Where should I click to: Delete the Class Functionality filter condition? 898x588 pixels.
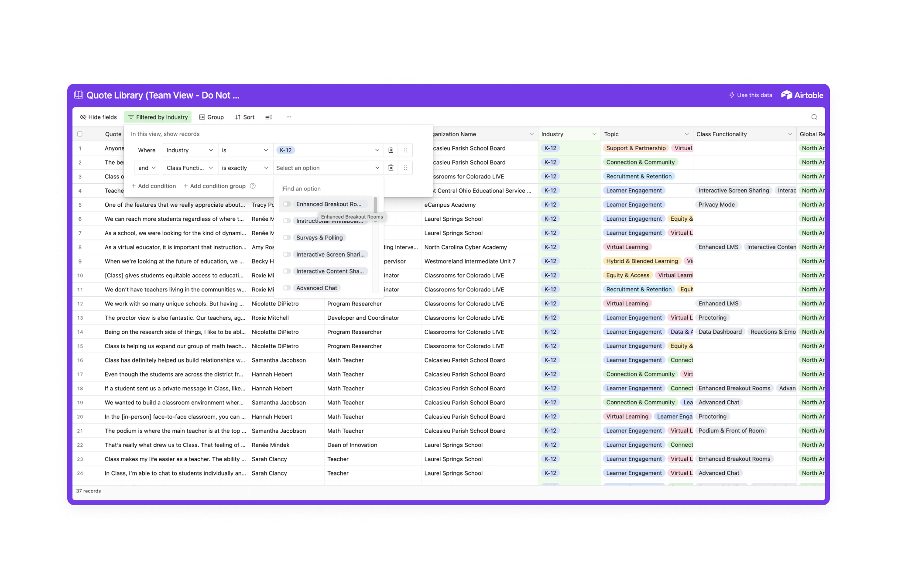pos(391,168)
